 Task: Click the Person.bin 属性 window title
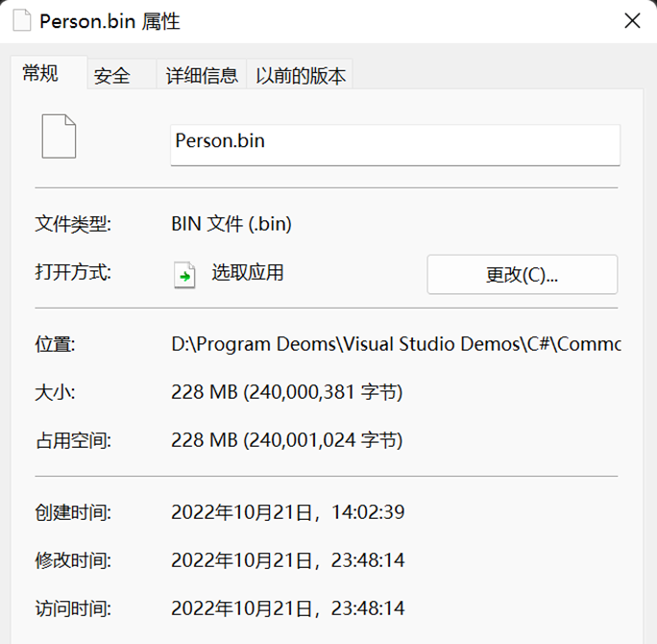point(109,21)
